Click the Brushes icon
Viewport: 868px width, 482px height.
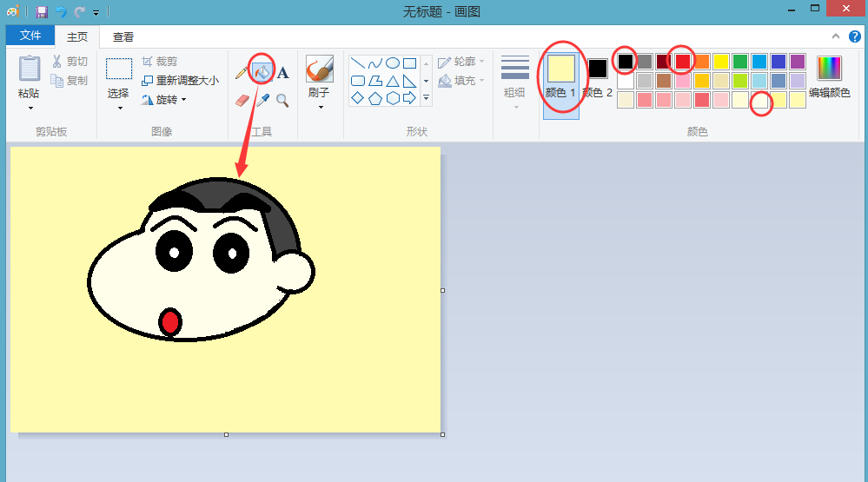pyautogui.click(x=320, y=69)
